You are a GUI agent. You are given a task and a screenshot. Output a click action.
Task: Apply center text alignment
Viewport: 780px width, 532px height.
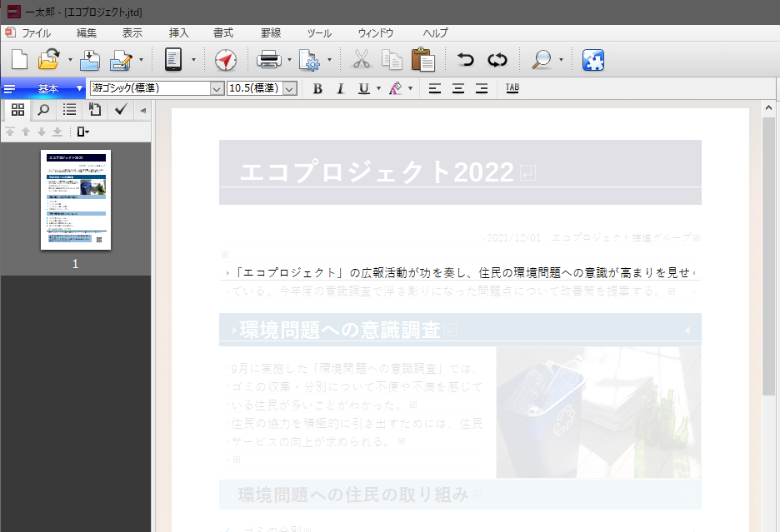[457, 88]
